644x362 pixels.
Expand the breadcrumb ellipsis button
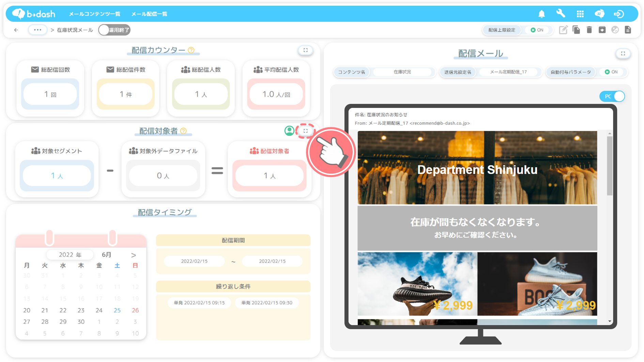37,30
